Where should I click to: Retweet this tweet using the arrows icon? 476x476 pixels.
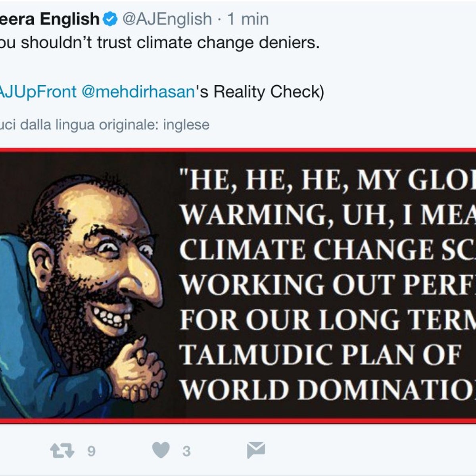[62, 451]
